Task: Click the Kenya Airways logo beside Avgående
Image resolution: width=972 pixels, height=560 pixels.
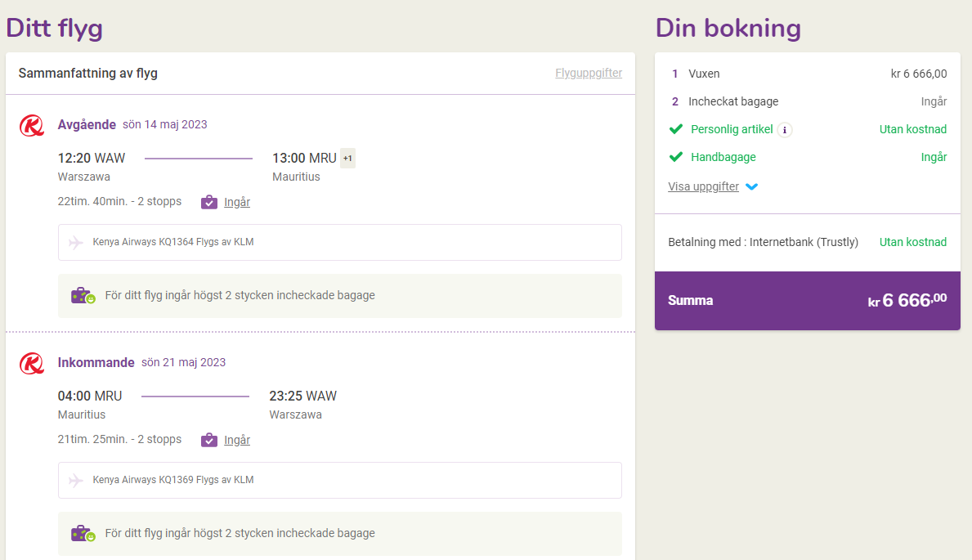Action: coord(32,125)
